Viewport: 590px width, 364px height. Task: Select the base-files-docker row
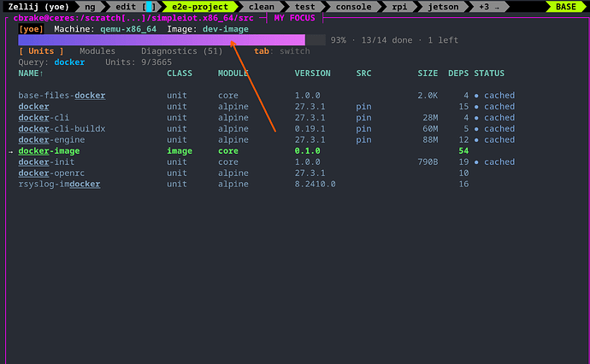coord(267,96)
